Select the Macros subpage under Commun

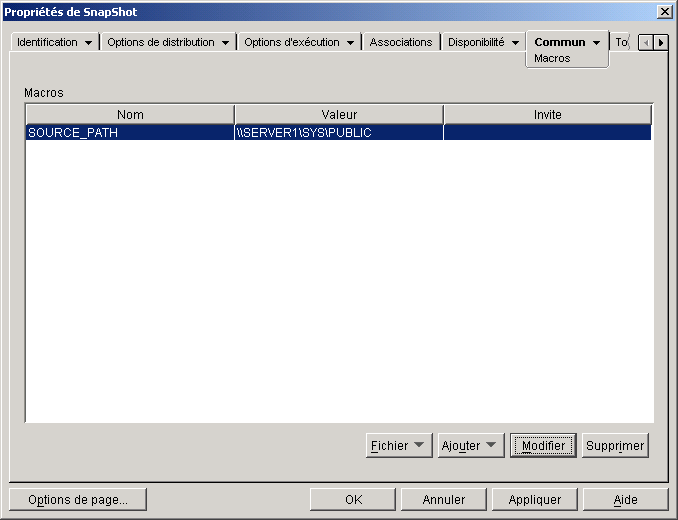coord(552,58)
